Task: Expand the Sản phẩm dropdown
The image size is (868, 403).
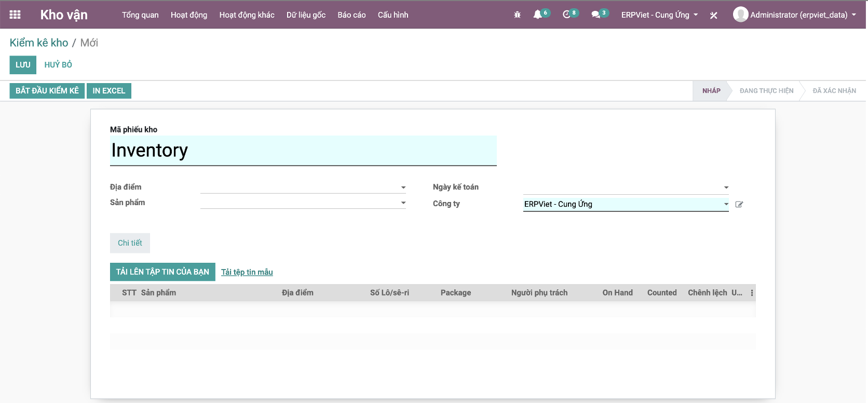Action: click(403, 203)
